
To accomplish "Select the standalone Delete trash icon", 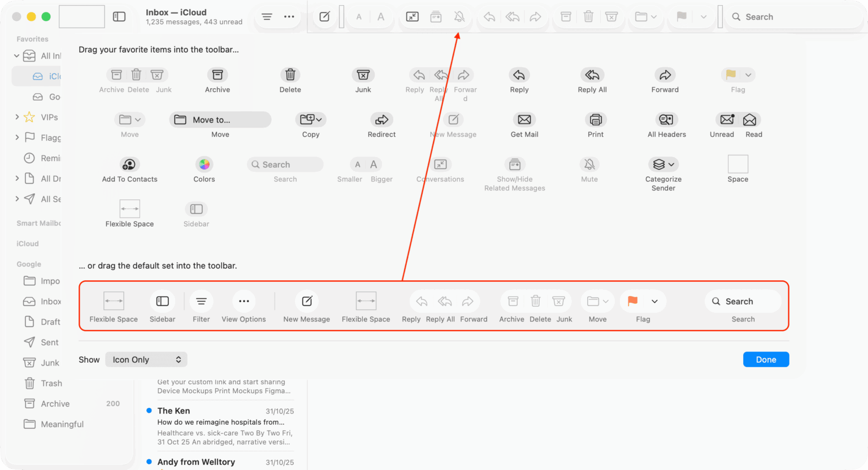I will 290,75.
